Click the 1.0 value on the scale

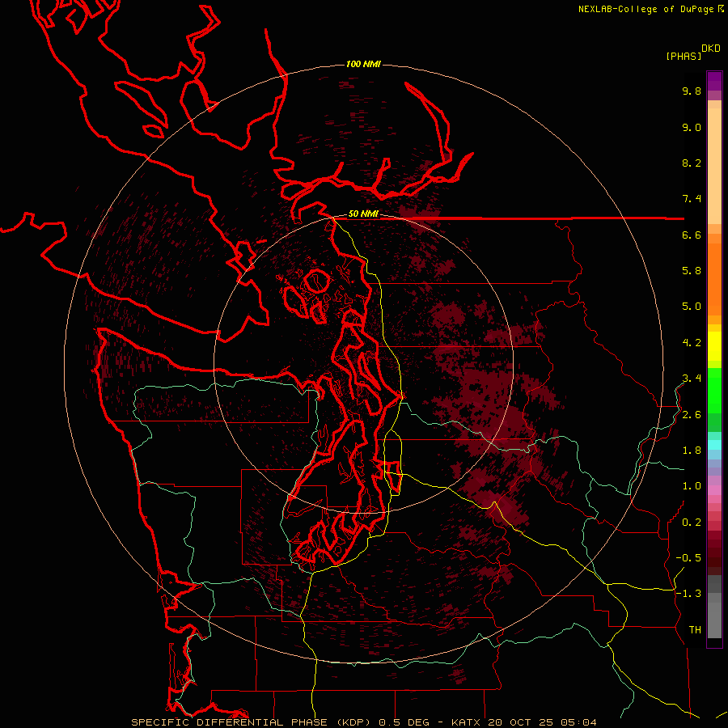(692, 486)
